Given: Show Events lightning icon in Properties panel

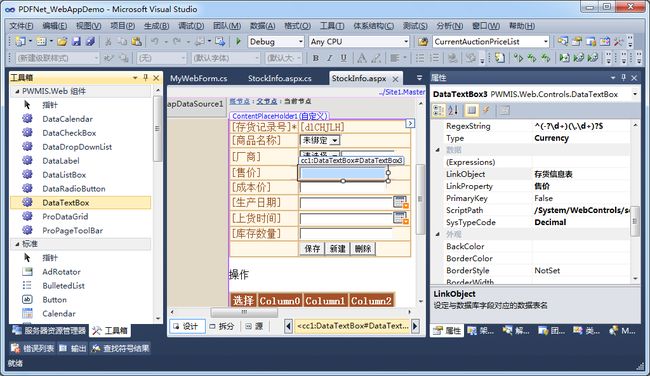Looking at the screenshot, I should (x=487, y=110).
